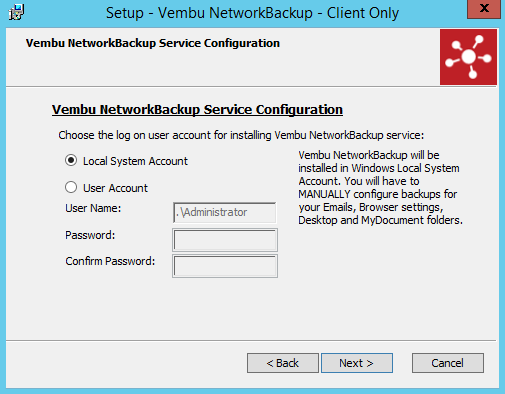
Task: Click the installer icon in the title bar
Action: pos(16,12)
